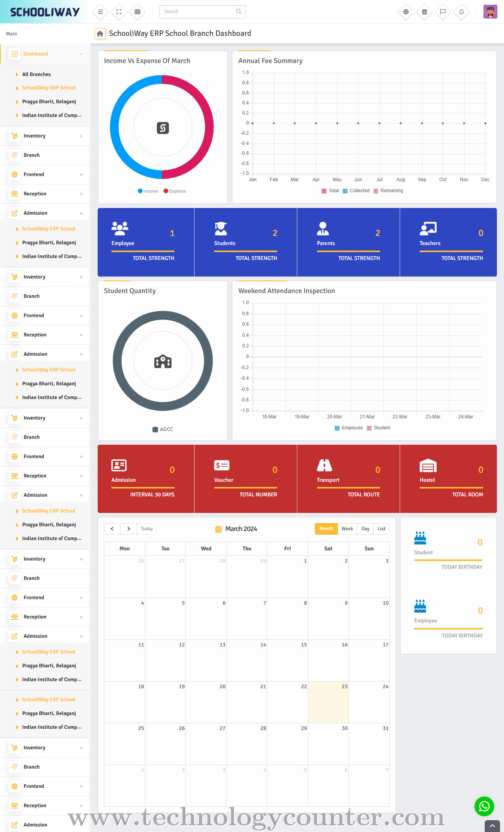Select SchooliWay ERP School under Dashboard
Image resolution: width=504 pixels, height=832 pixels.
click(48, 88)
